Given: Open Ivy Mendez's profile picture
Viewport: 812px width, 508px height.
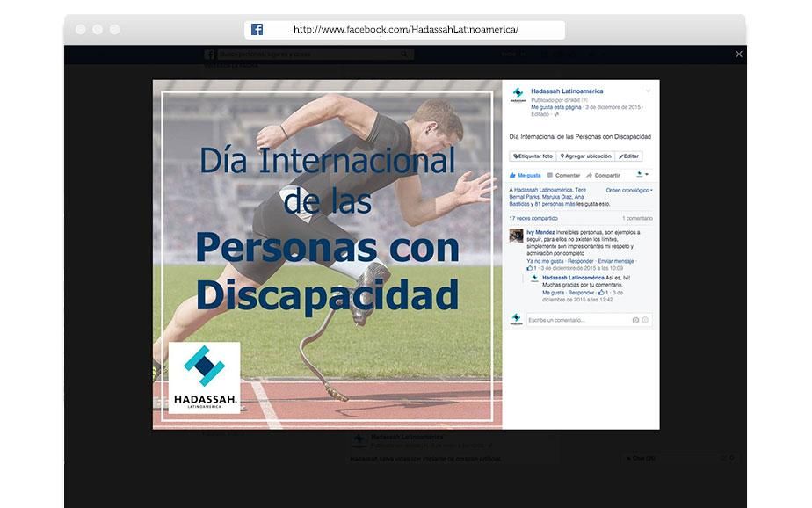Looking at the screenshot, I should (517, 236).
